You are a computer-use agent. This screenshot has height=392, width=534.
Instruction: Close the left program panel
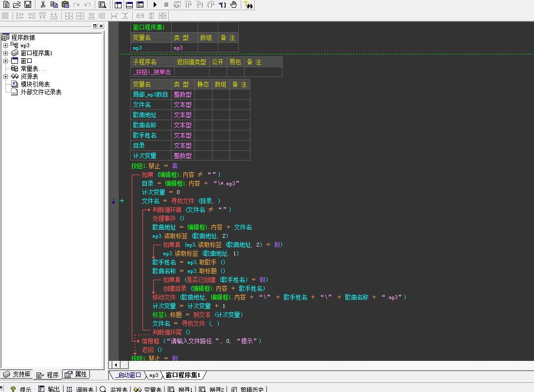click(101, 26)
